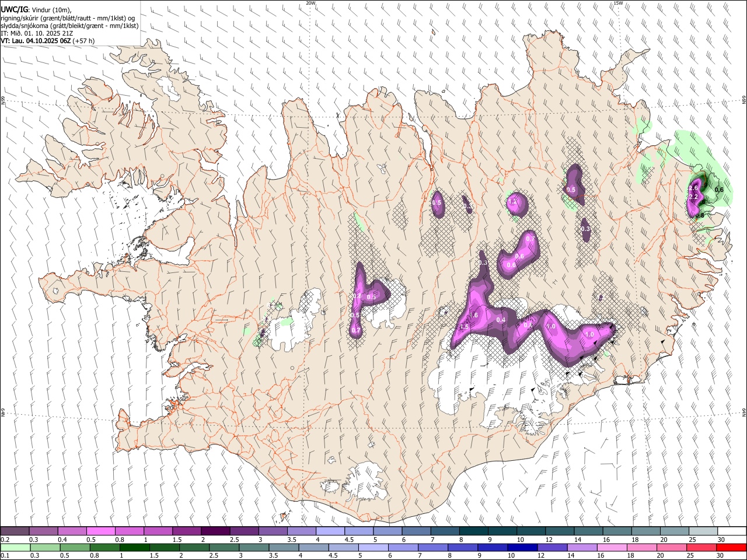Click the top legend swatch labeled 0.2
Viewport: 747px width, 560px height.
click(x=15, y=531)
